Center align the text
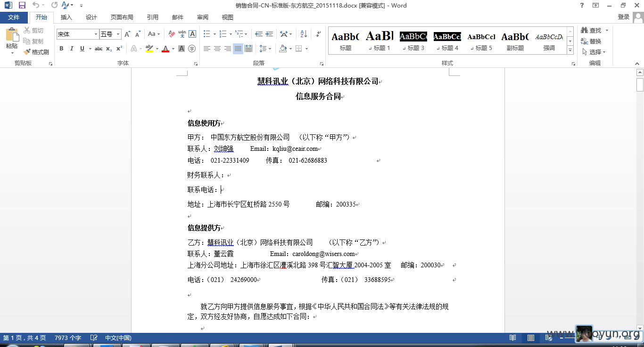Screen dimensions: 644x347 coord(217,49)
